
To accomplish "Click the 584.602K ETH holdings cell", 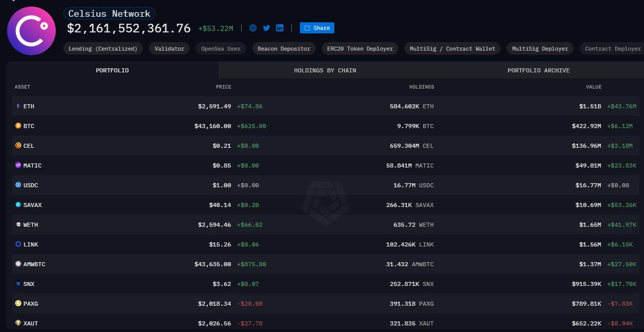I will pos(412,106).
